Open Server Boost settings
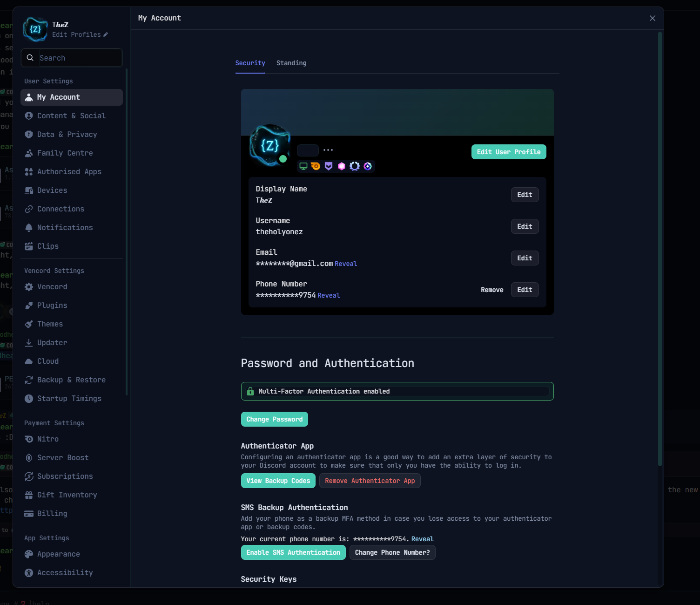 [x=72, y=457]
